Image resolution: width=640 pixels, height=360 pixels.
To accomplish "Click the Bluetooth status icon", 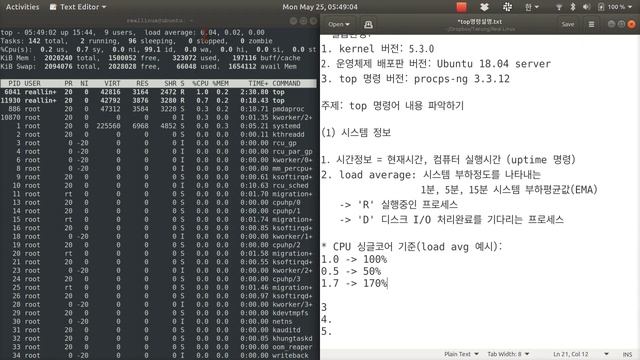I will point(573,7).
